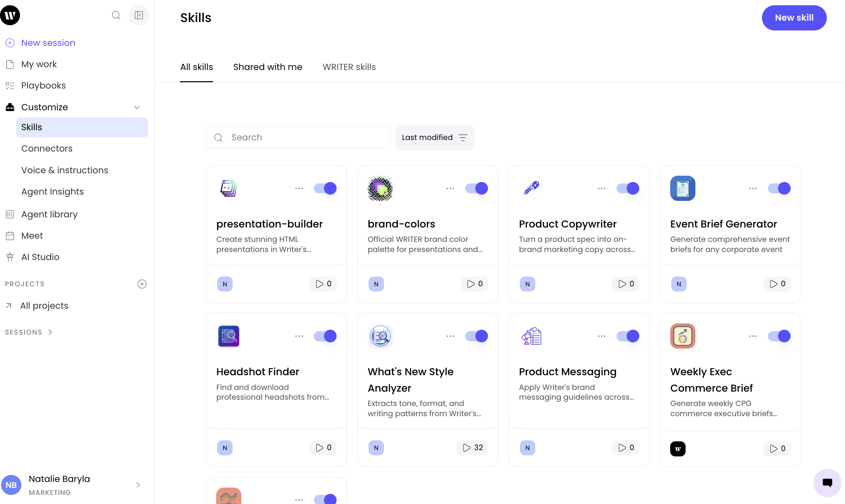Open the Headshot Finder card title
845x504 pixels.
point(258,372)
